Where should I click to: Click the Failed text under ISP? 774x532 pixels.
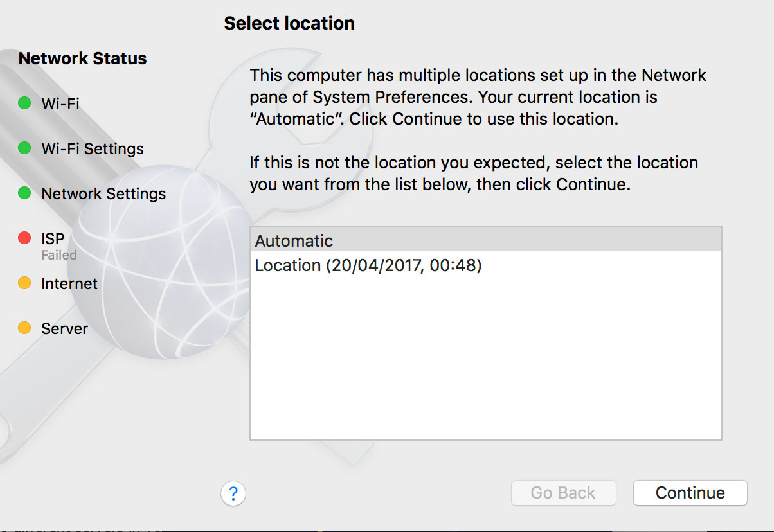tap(59, 255)
